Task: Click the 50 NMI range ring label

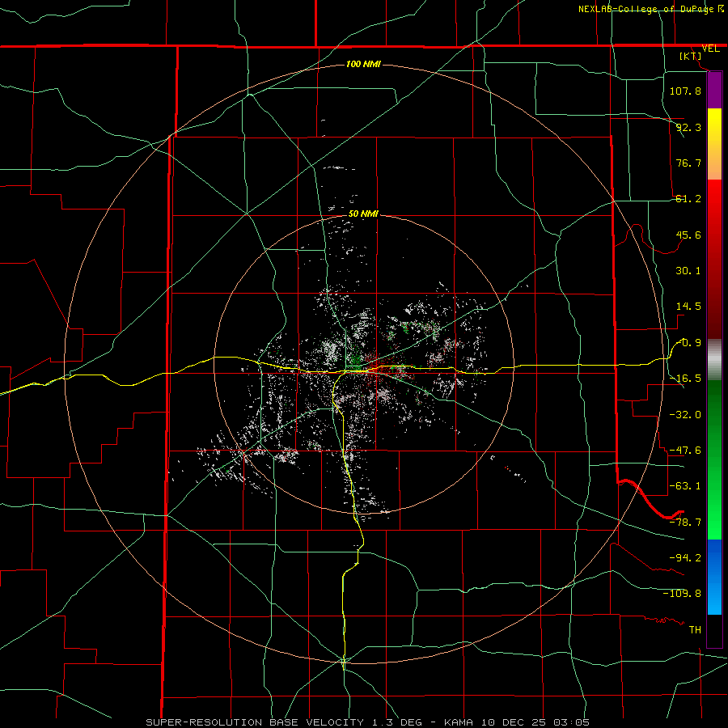Action: coord(363,214)
